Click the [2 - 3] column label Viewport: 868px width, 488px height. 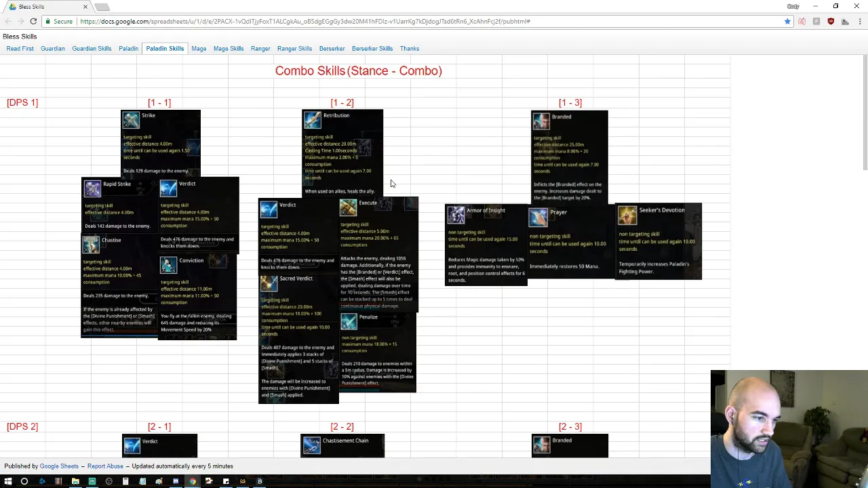pos(570,426)
